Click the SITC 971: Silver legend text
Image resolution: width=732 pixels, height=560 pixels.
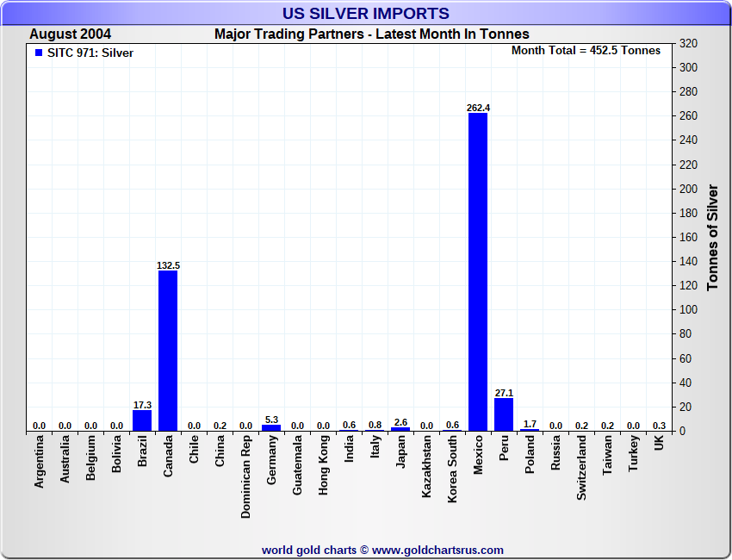(90, 53)
